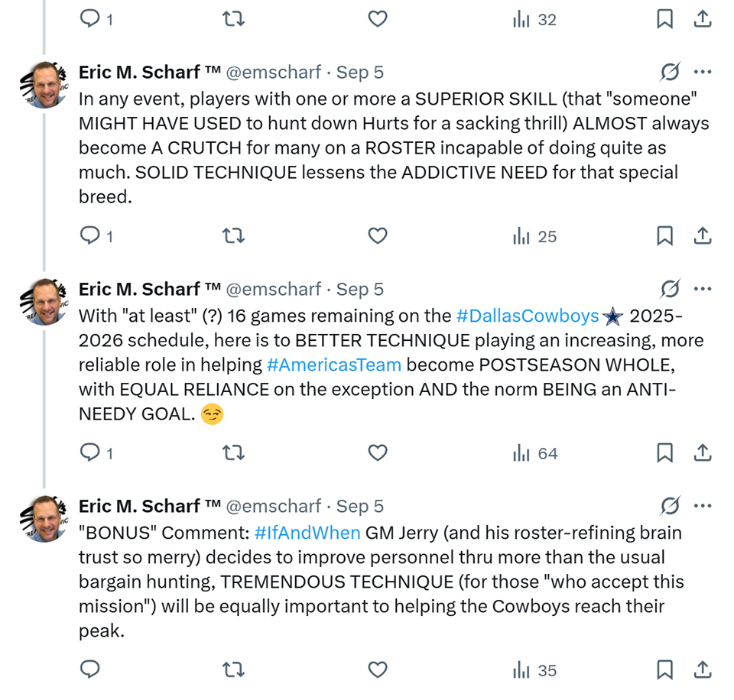The width and height of the screenshot is (734, 700).
Task: Repost the BONUS Comment tweet
Action: tap(232, 670)
